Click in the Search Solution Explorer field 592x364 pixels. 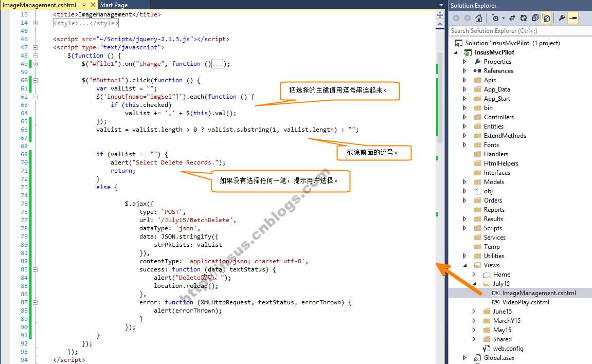(521, 30)
